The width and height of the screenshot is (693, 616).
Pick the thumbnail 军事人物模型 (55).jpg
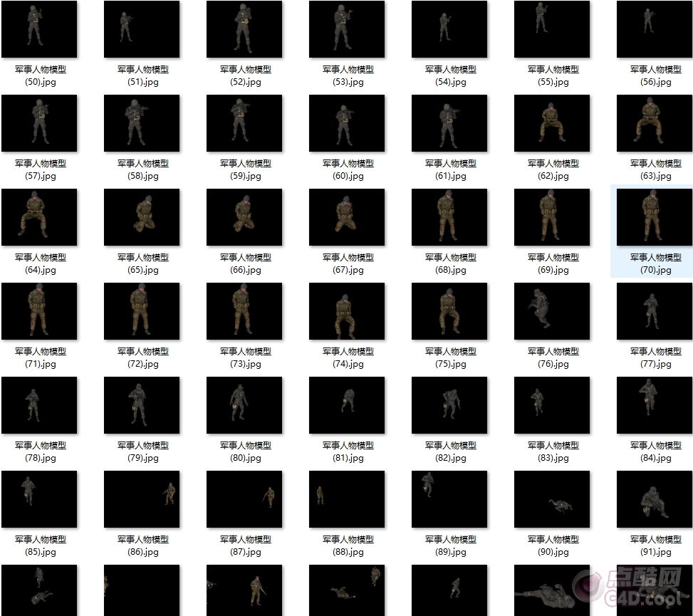tap(552, 29)
